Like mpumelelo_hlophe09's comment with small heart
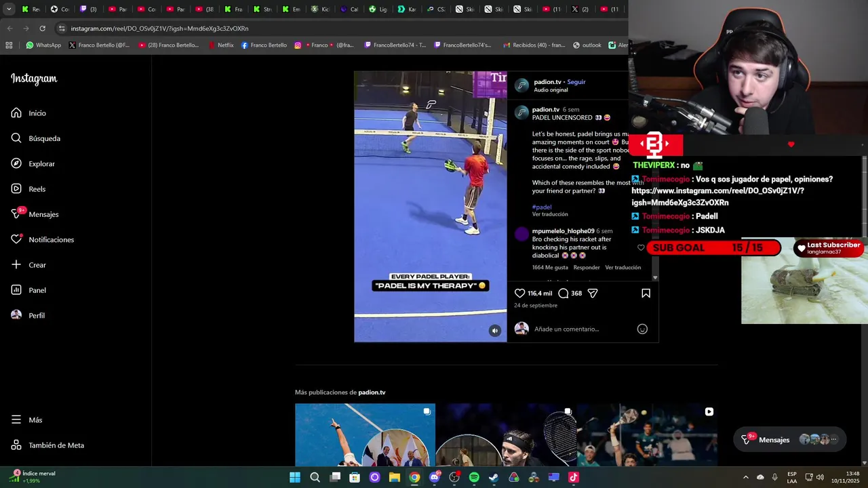868x488 pixels. click(x=641, y=248)
